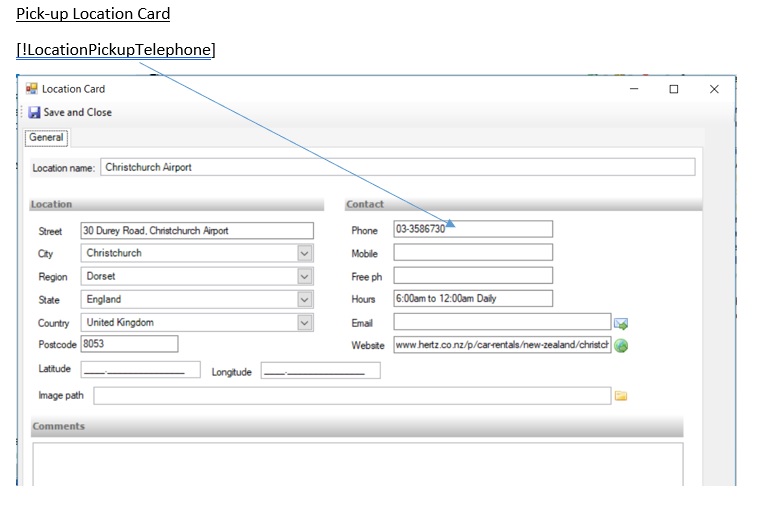Open website using the globe icon
This screenshot has height=515, width=759.
point(621,346)
